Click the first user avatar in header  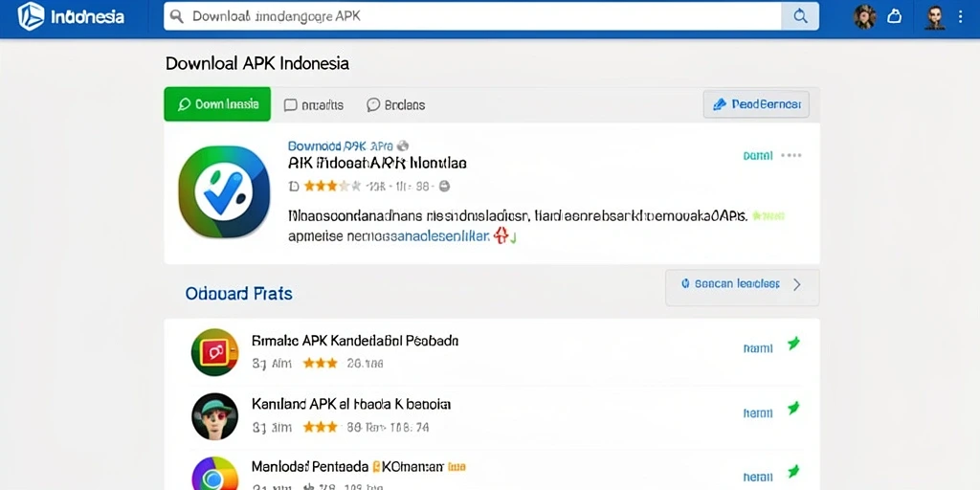point(865,17)
